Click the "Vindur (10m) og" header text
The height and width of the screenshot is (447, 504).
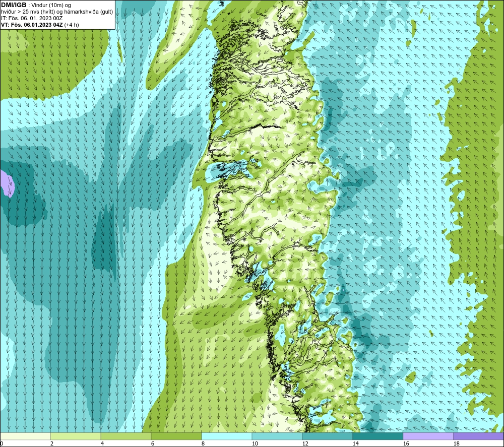(52, 5)
